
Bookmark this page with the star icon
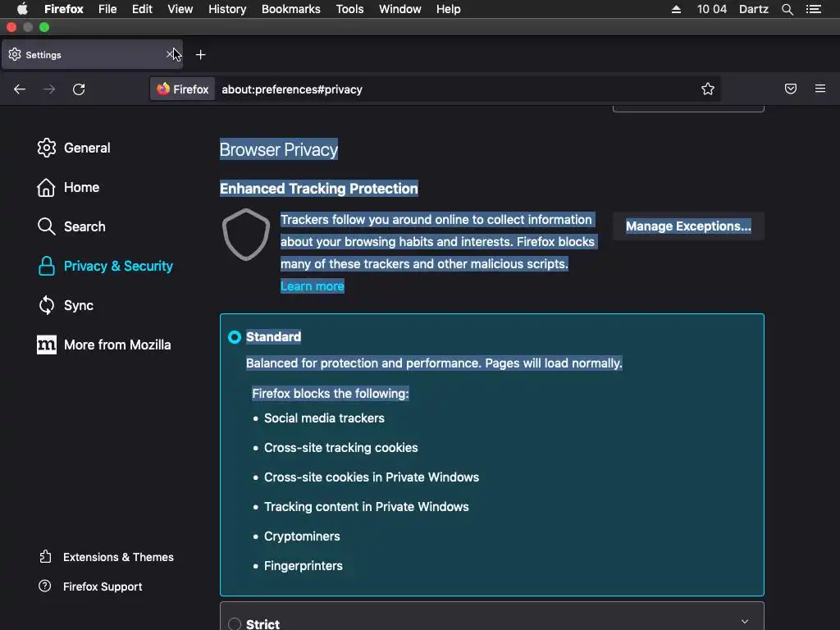(x=708, y=89)
